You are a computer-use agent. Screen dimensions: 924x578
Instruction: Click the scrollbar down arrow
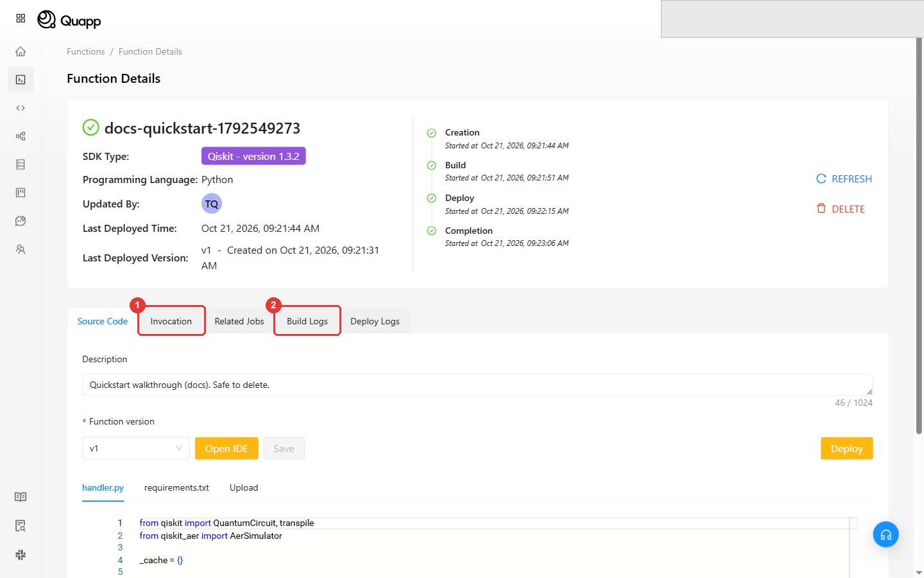click(x=919, y=572)
